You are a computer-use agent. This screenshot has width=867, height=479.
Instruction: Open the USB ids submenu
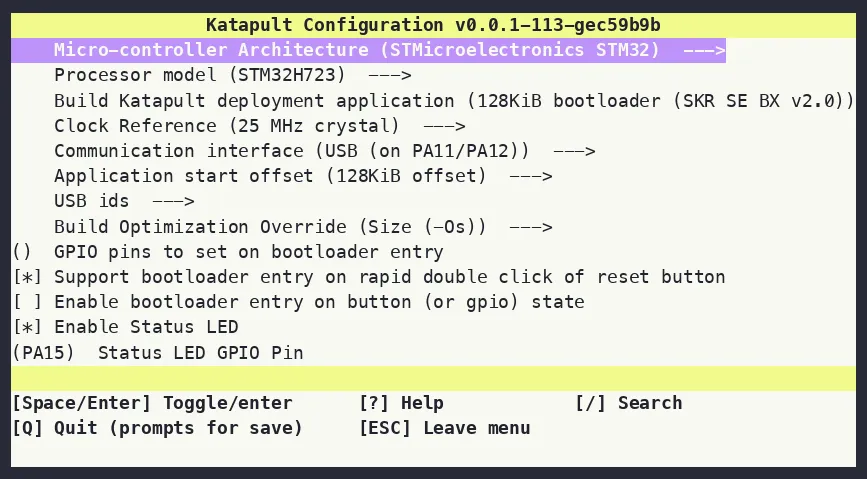pyautogui.click(x=124, y=201)
